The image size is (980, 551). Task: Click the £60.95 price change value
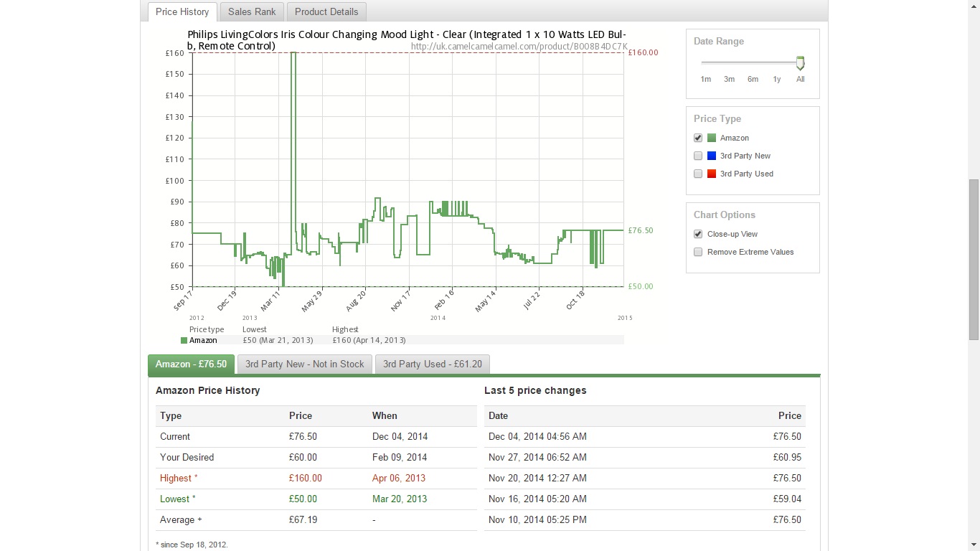787,457
